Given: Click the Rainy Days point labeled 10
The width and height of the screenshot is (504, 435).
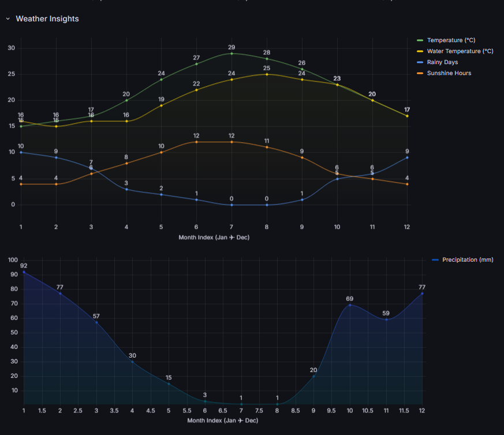Looking at the screenshot, I should 21,152.
